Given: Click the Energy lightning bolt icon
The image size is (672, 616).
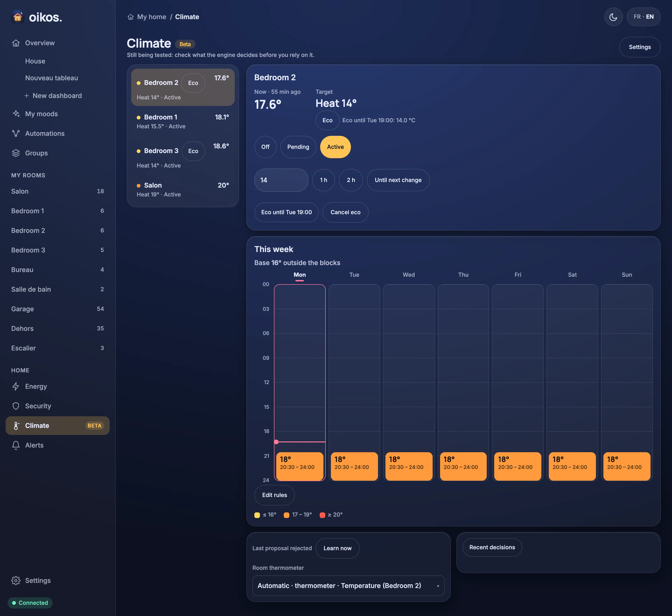Looking at the screenshot, I should point(16,386).
